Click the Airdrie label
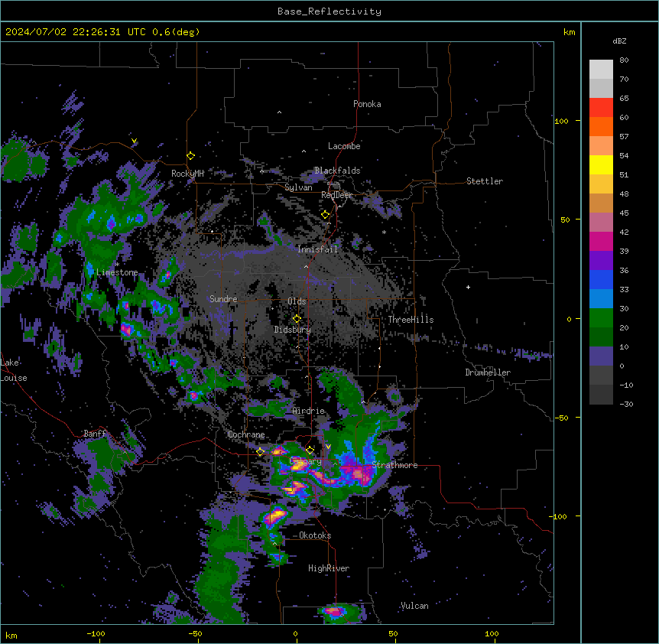Screen dimensions: 659x644 (x=309, y=411)
